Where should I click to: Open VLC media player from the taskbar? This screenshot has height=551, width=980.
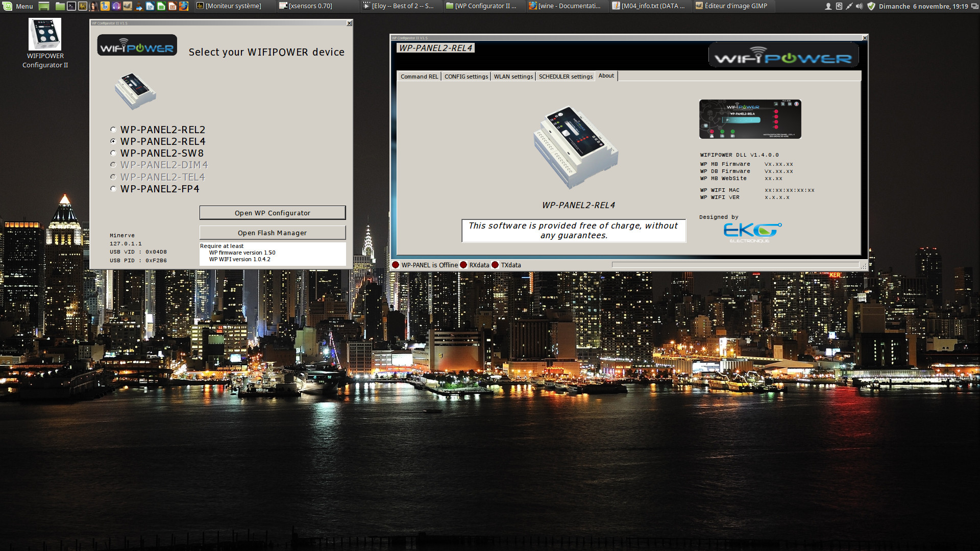(138, 6)
